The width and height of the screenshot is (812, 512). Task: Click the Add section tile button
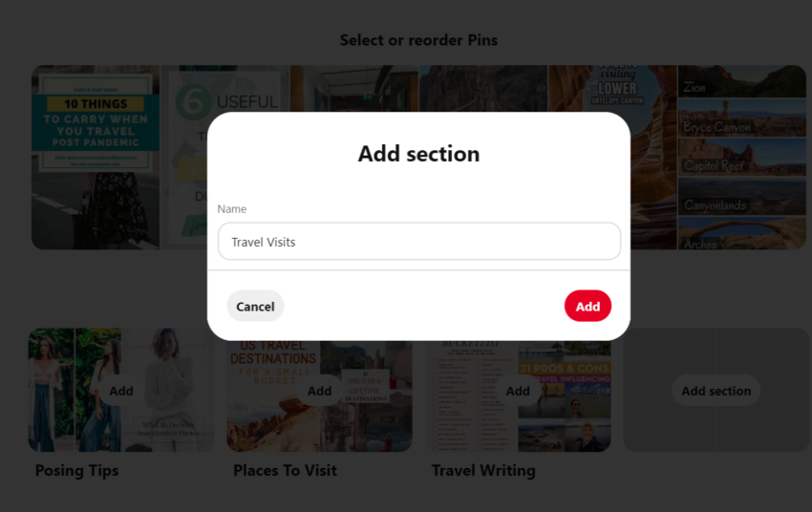716,391
